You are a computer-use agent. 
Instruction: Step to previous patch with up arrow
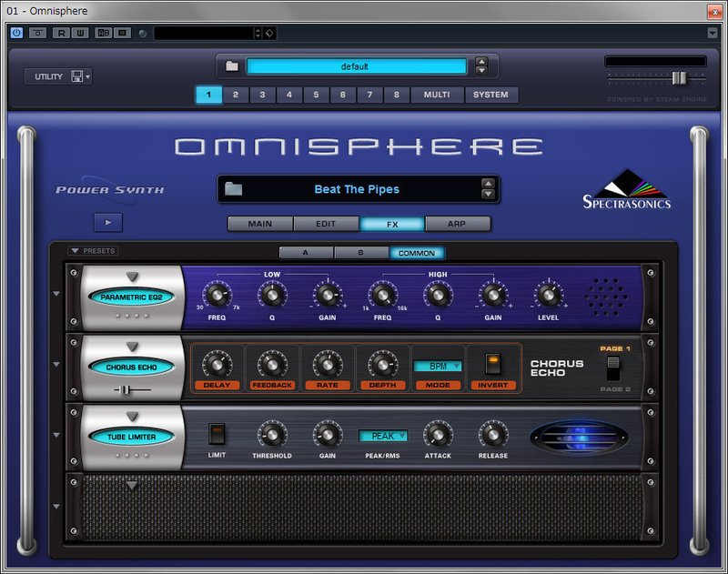tap(488, 183)
